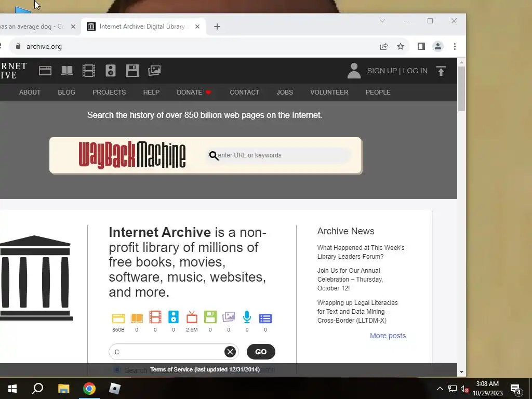The height and width of the screenshot is (399, 532).
Task: Switch to the 'average dog' Google tab
Action: pyautogui.click(x=32, y=26)
